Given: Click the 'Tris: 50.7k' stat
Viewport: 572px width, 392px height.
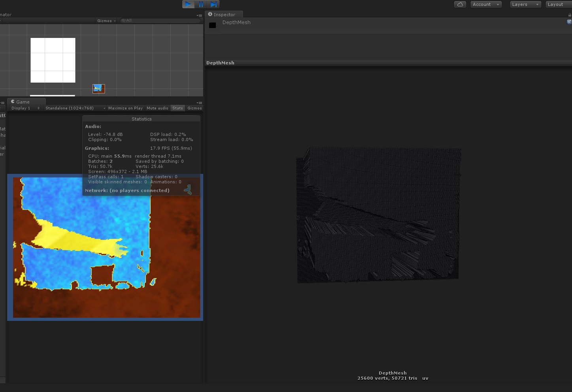Looking at the screenshot, I should (x=100, y=166).
